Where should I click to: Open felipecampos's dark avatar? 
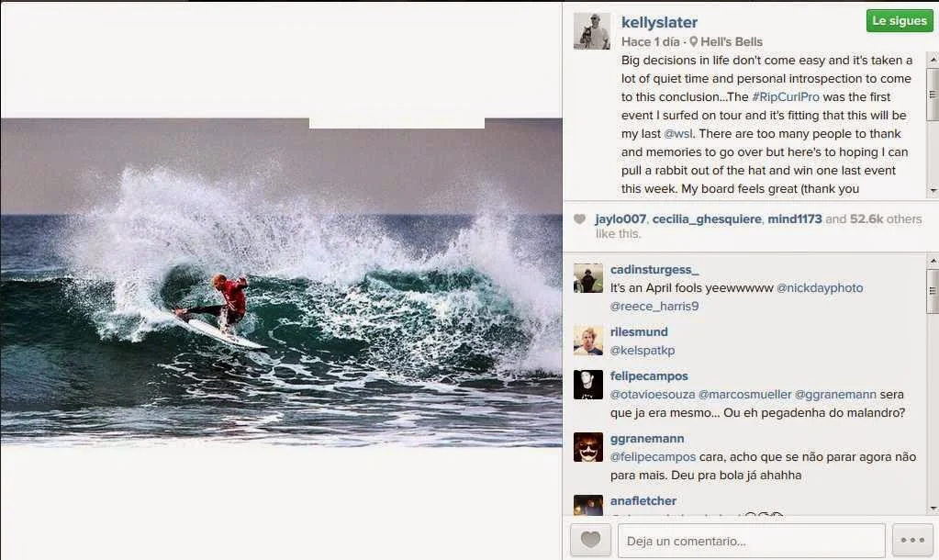coord(588,385)
